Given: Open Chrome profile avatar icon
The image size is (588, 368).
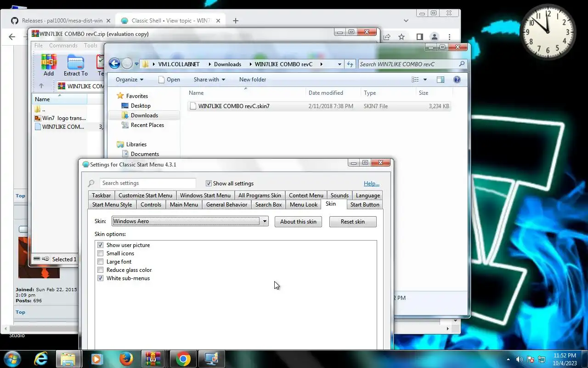Looking at the screenshot, I should 434,37.
